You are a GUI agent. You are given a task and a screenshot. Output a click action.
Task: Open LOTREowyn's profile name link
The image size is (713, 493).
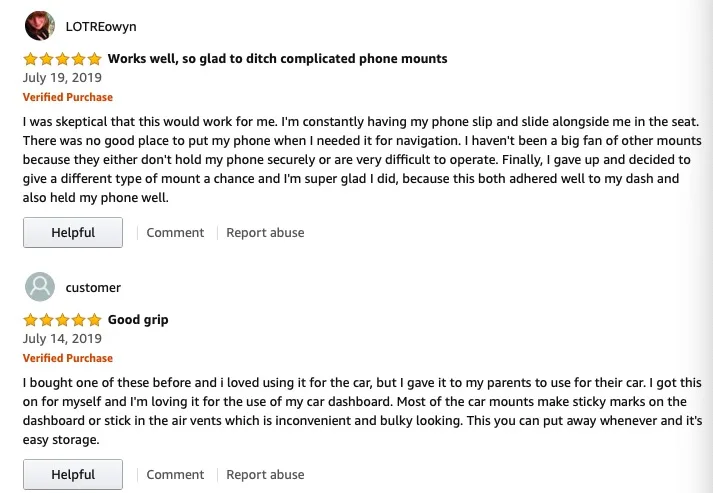102,26
